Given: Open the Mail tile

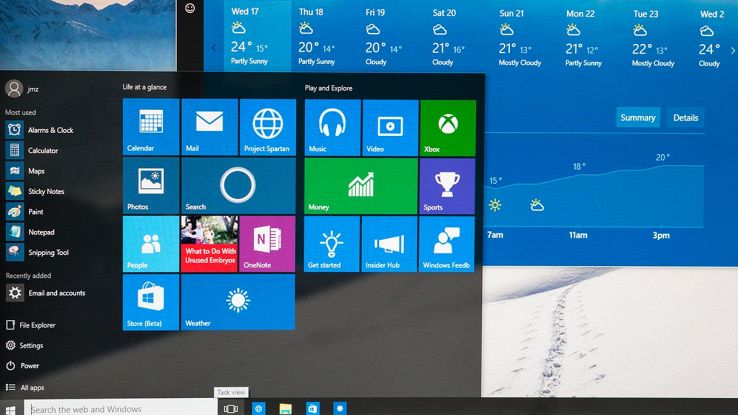Looking at the screenshot, I should (x=209, y=127).
